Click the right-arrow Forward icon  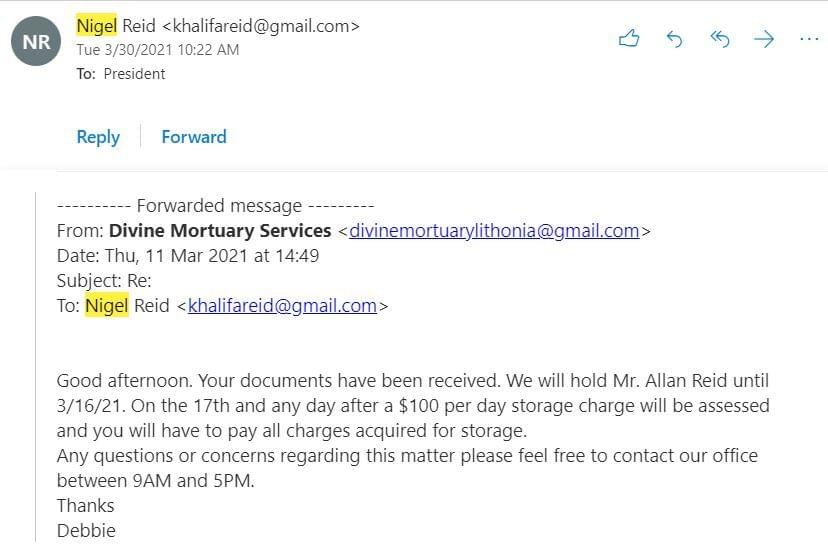coord(764,39)
